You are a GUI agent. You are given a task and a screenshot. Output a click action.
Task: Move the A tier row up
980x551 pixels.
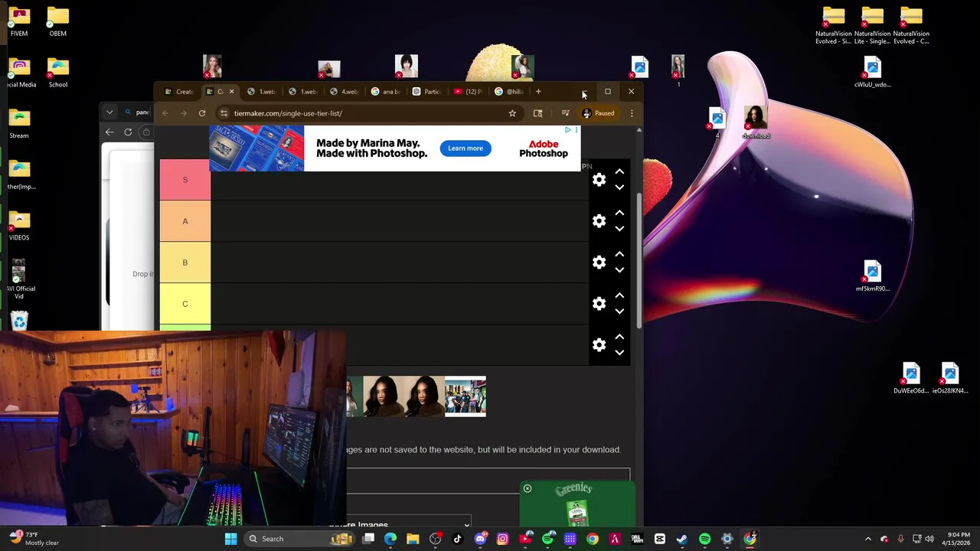[619, 214]
